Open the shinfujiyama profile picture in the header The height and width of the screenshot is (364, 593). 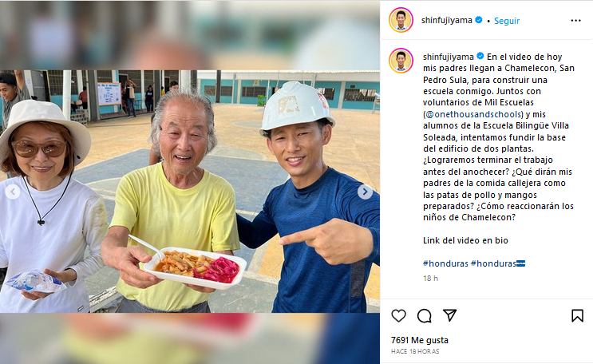click(401, 20)
